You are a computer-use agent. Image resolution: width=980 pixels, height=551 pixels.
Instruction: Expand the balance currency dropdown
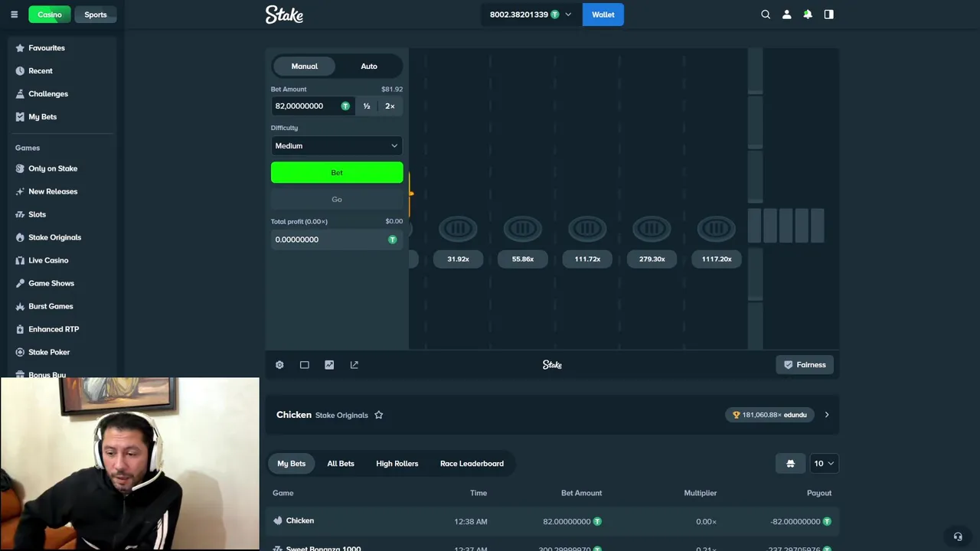pyautogui.click(x=568, y=15)
